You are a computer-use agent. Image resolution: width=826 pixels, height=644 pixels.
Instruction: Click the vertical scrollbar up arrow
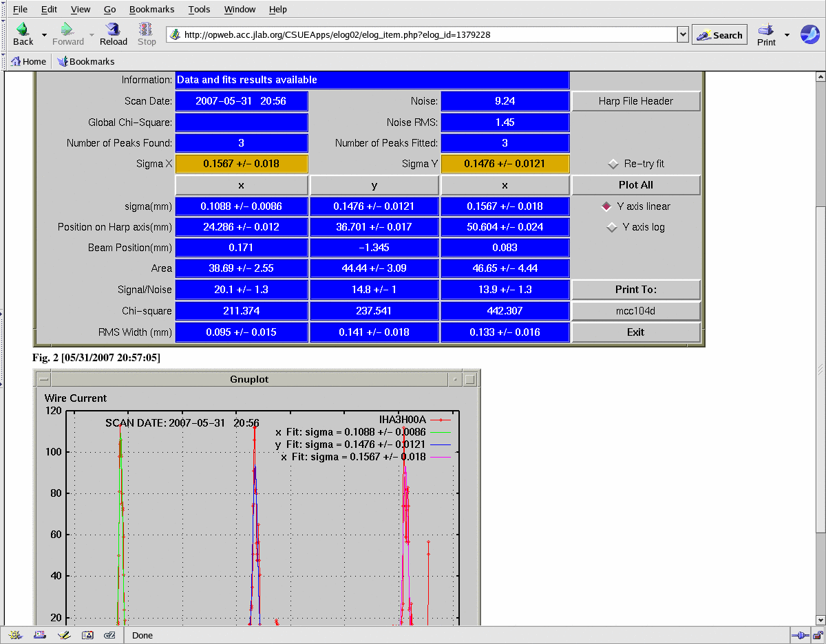coord(820,76)
